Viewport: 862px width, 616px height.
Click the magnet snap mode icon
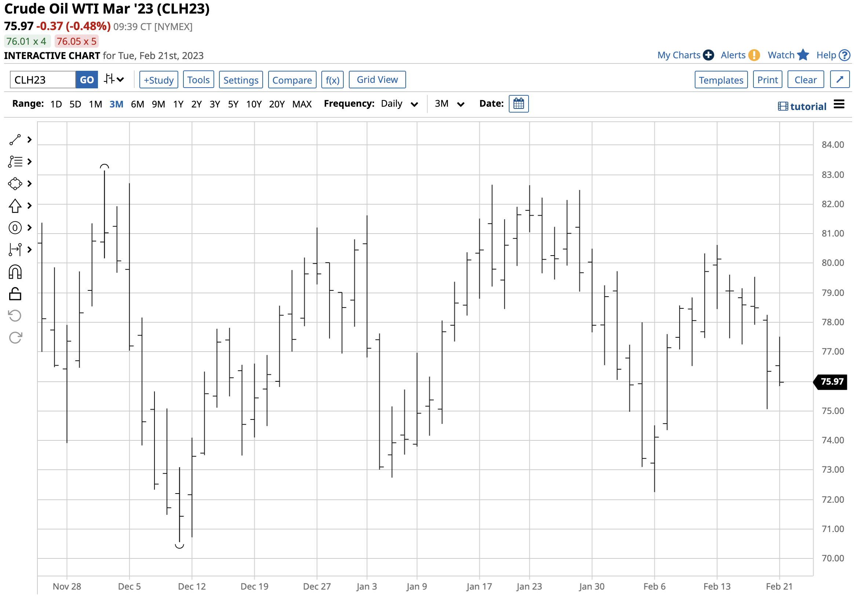click(15, 272)
